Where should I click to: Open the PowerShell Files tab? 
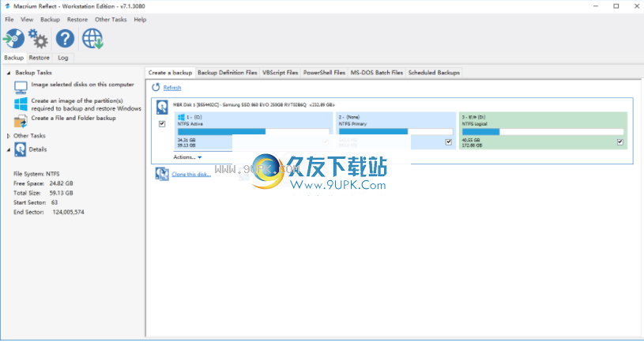324,73
